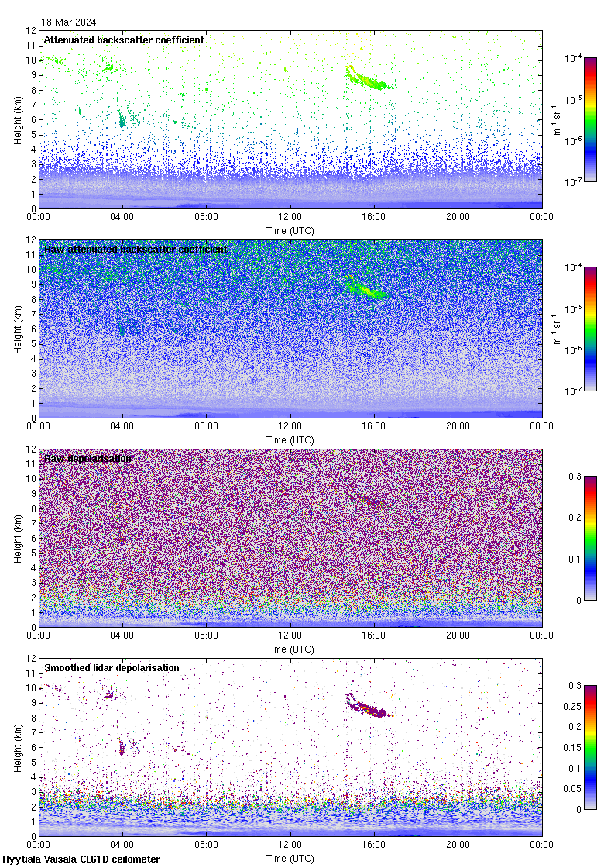The image size is (604, 868).
Task: Select the "Attenuated backscatter coefficient" plot title
Action: pos(124,40)
